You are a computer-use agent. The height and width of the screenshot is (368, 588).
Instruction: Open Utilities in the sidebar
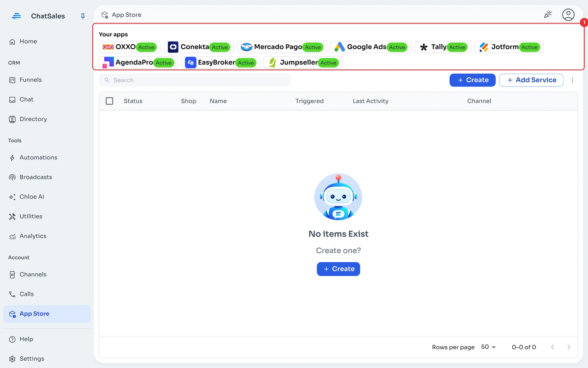[x=47, y=216]
